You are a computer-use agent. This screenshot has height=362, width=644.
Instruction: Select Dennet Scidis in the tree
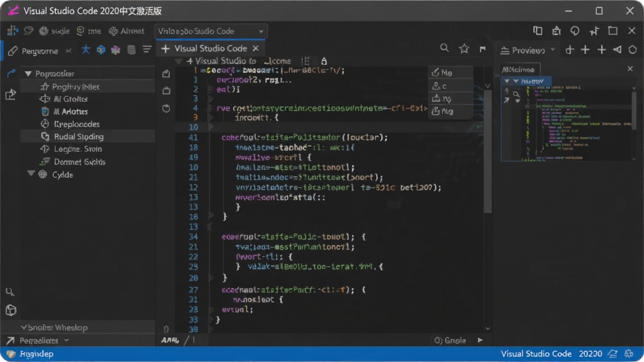(x=87, y=162)
